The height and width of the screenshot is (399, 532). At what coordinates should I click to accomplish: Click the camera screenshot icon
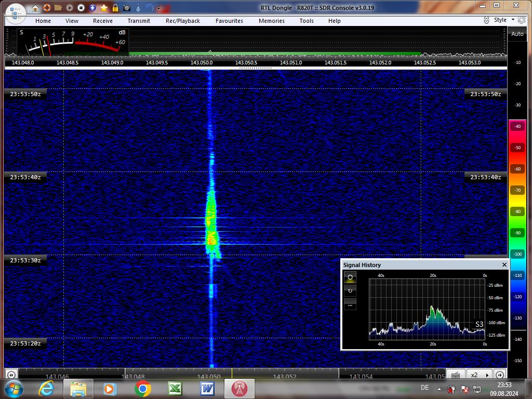pos(127,8)
